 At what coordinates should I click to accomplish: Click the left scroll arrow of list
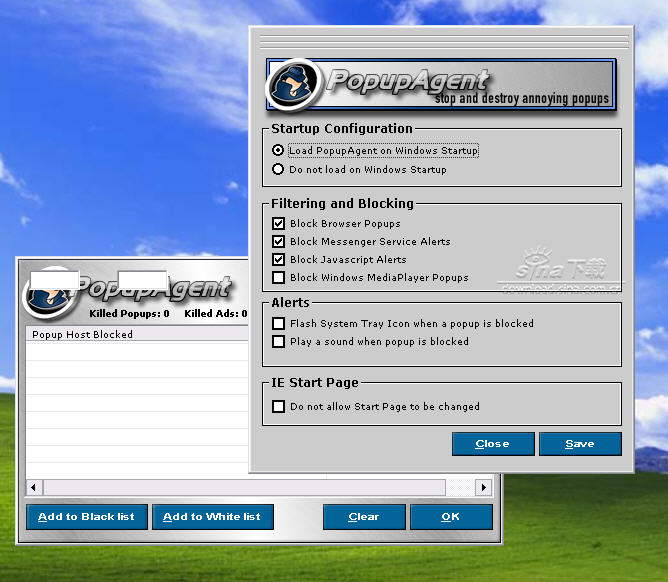pyautogui.click(x=34, y=487)
